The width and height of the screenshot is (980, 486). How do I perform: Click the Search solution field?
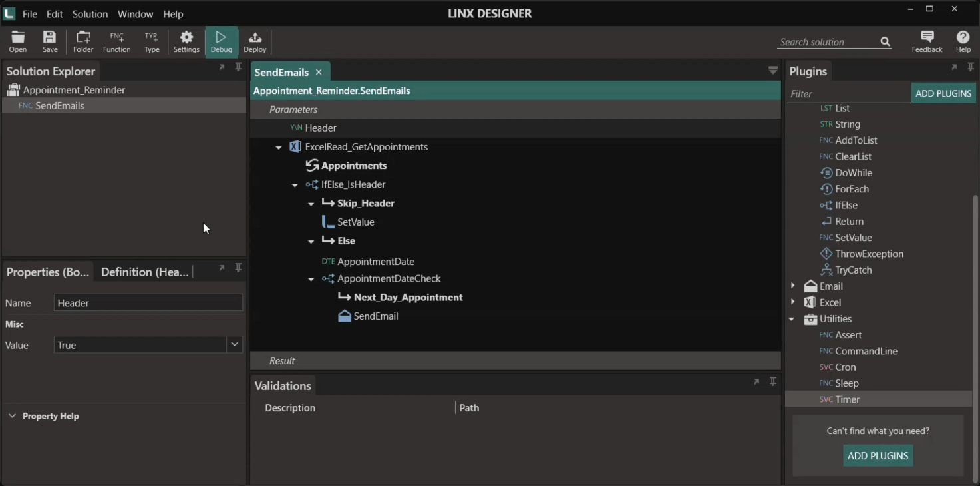tap(827, 42)
